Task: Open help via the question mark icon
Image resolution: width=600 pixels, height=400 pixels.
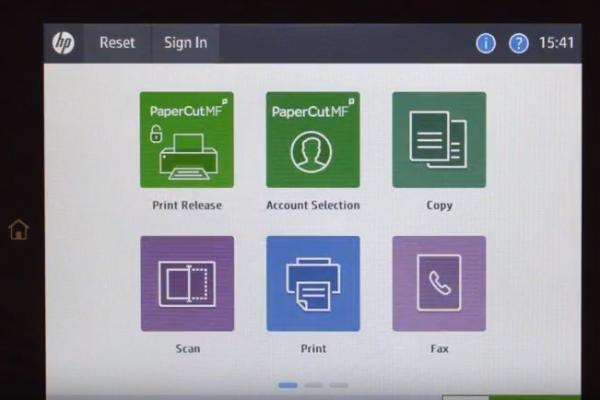Action: (518, 43)
